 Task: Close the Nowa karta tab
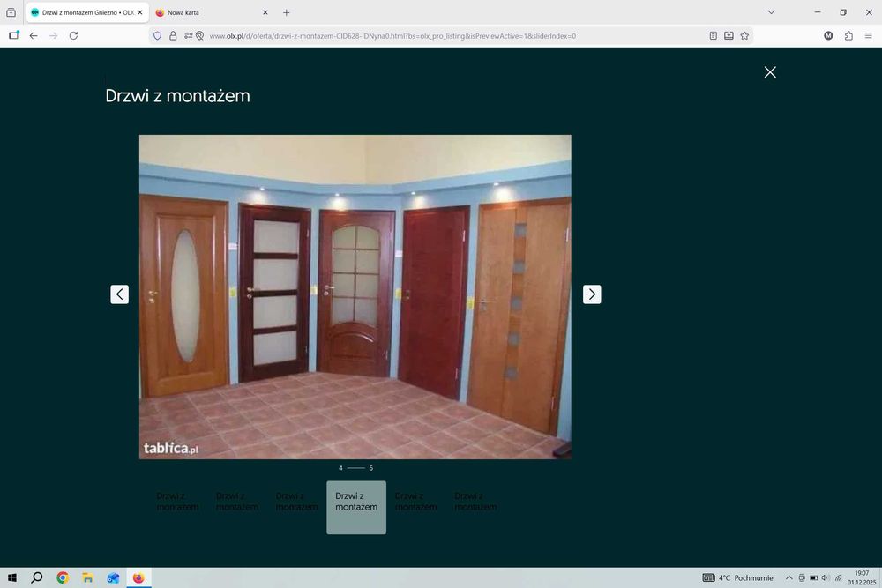[x=265, y=12]
